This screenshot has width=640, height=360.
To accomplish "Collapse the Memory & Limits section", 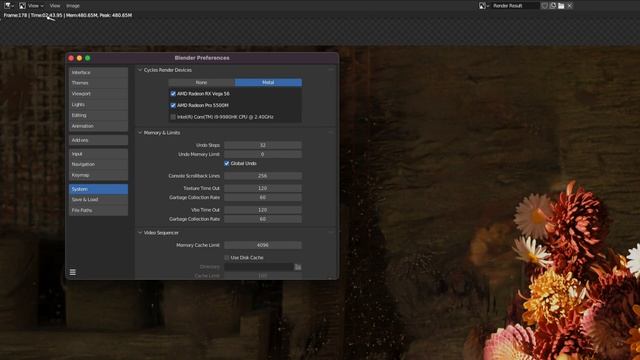I will click(140, 133).
